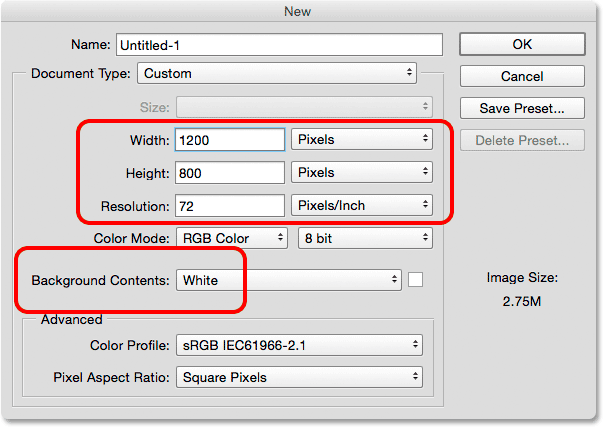Open the Pixel Aspect Ratio dropdown
The height and width of the screenshot is (427, 603).
[x=299, y=378]
